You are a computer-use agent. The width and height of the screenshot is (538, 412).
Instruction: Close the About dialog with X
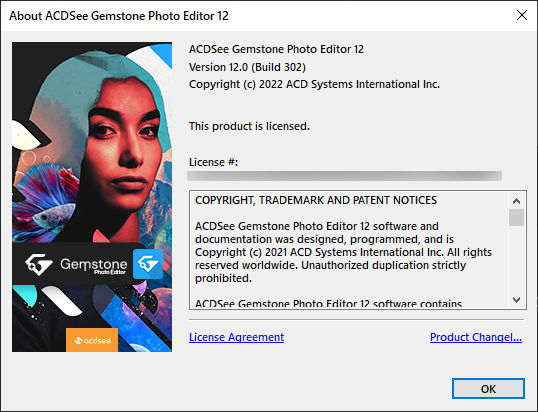(522, 15)
